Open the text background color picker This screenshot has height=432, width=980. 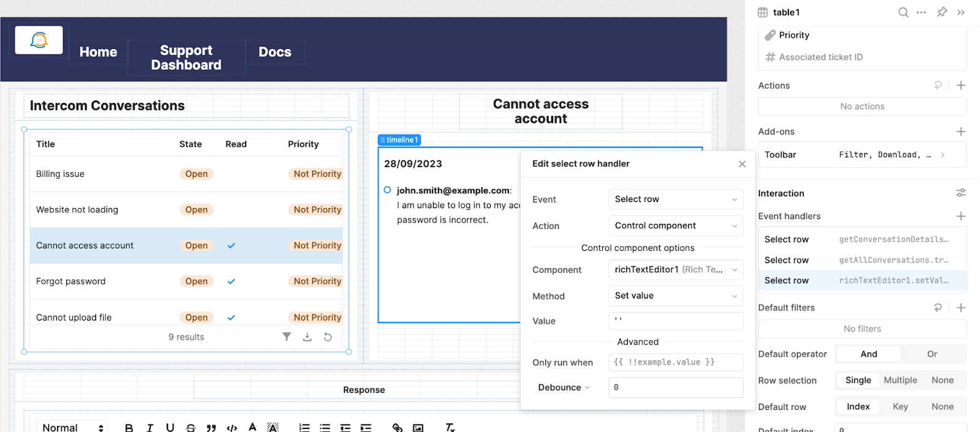273,428
